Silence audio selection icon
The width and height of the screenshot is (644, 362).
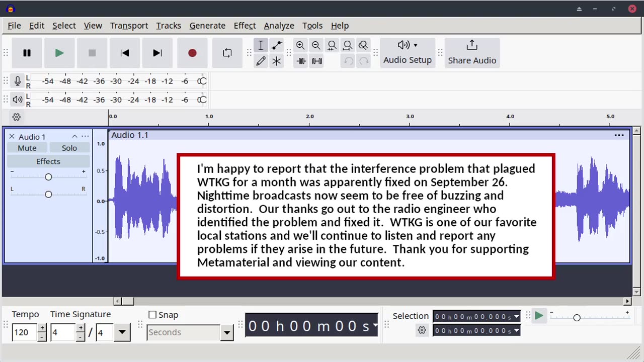pyautogui.click(x=317, y=61)
